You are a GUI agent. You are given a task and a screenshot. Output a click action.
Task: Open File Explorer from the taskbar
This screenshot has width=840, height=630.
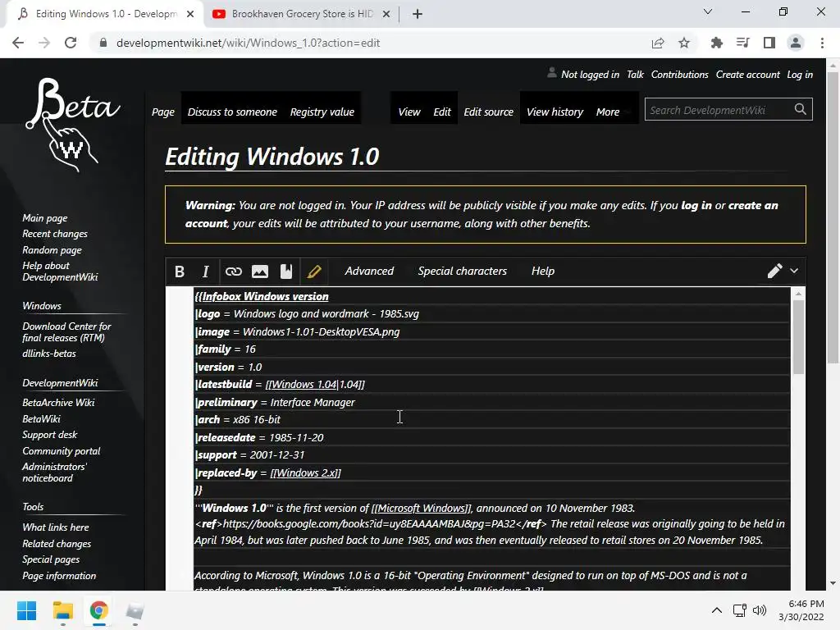pos(62,610)
